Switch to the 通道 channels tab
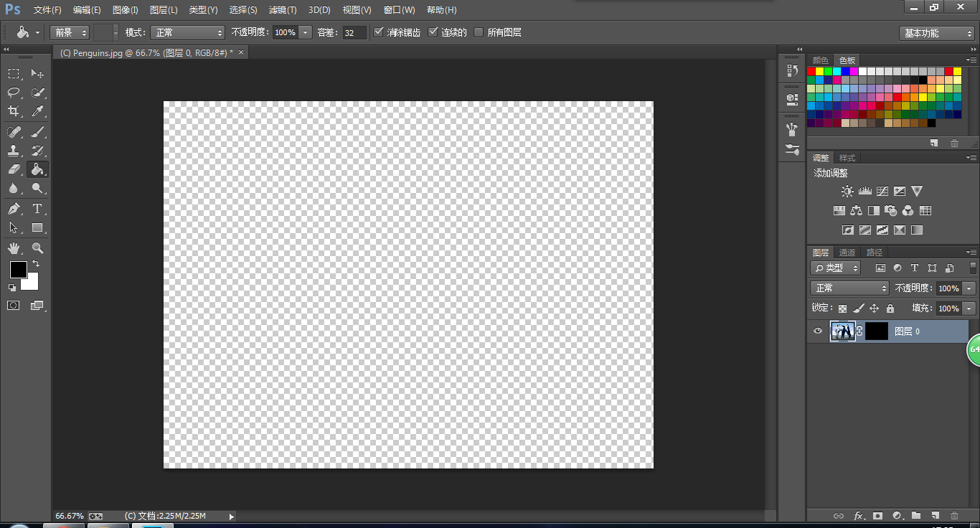 (x=847, y=253)
